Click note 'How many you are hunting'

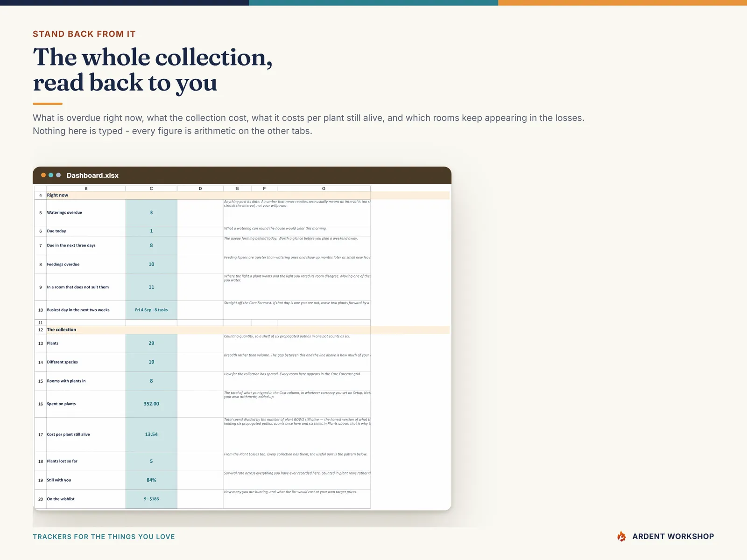290,492
